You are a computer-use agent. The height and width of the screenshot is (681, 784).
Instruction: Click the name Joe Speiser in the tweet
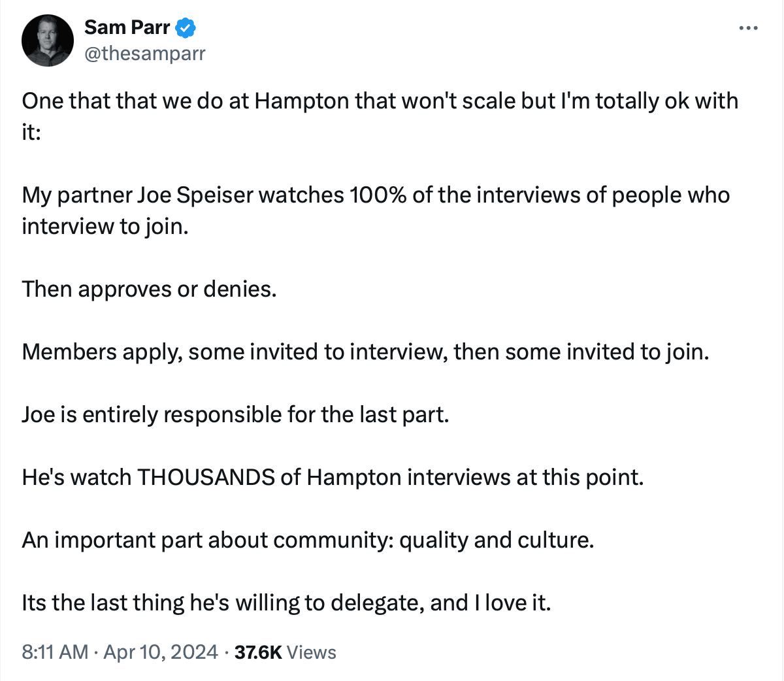(x=195, y=195)
